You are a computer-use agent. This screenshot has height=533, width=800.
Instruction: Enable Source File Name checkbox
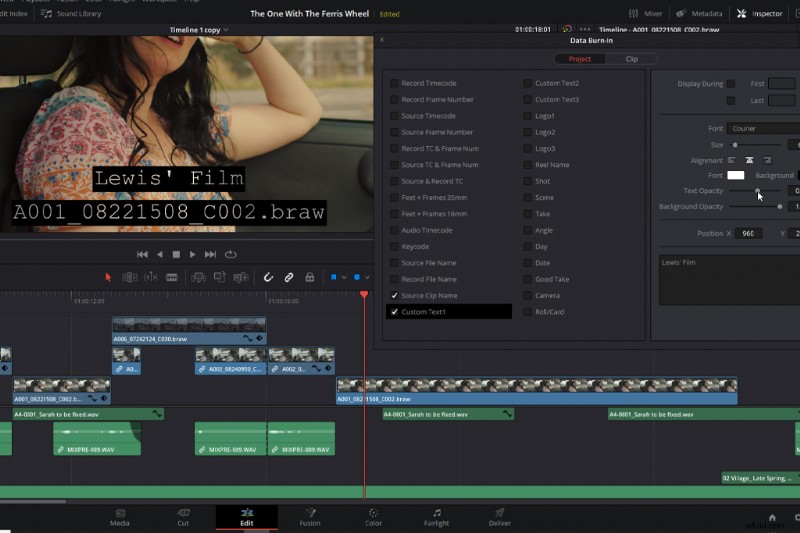tap(394, 263)
